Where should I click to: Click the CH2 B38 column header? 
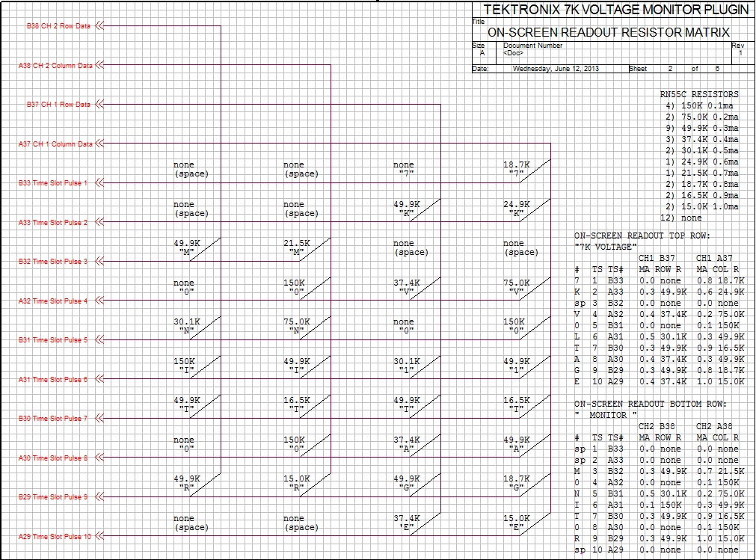coord(657,426)
